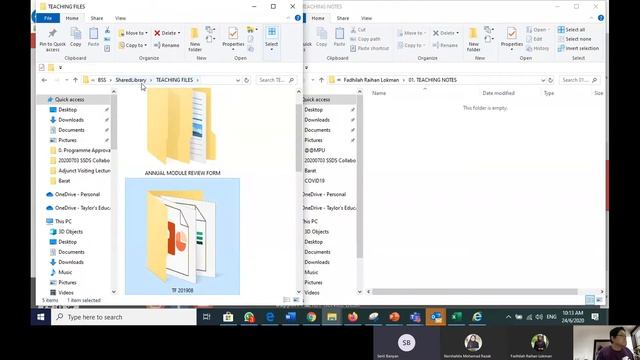Go back in TEACHING FILES window
The image size is (640, 360).
point(44,80)
